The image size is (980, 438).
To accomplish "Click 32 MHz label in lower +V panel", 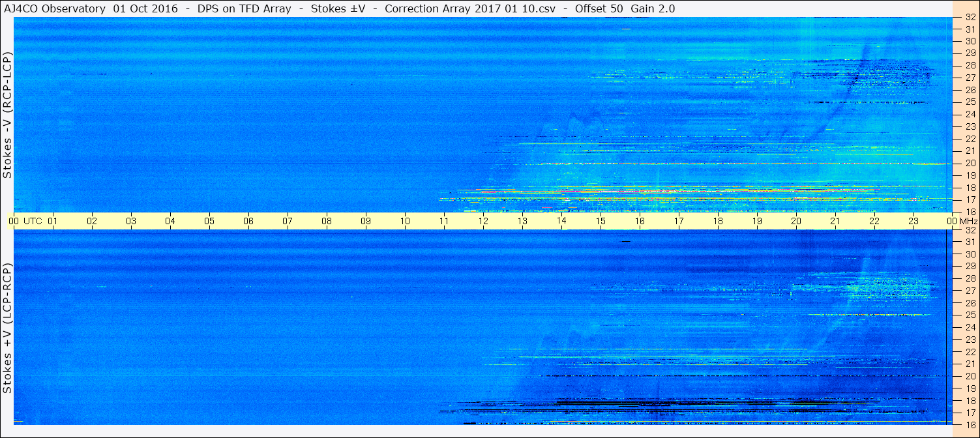I will (x=970, y=230).
